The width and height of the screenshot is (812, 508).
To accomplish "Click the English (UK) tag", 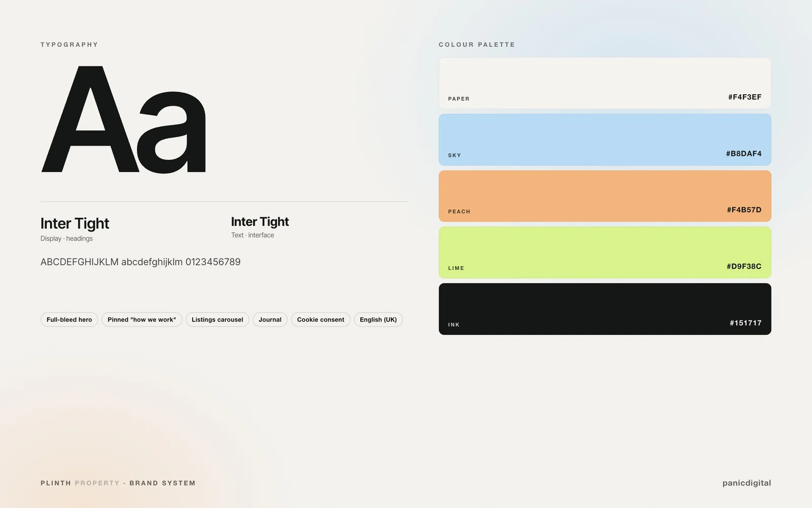I will (x=378, y=320).
